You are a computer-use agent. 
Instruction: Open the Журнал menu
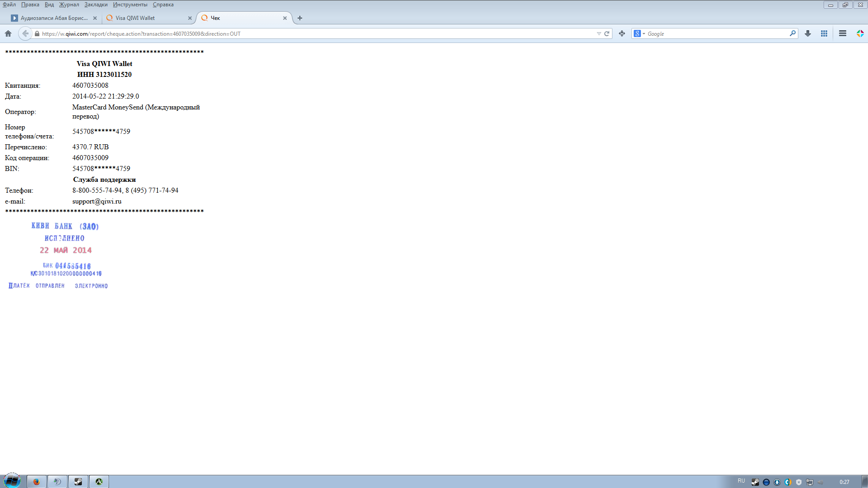point(69,5)
